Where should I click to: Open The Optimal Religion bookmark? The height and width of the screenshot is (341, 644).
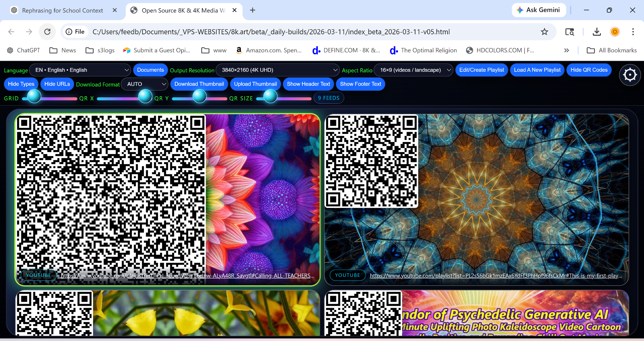(423, 50)
